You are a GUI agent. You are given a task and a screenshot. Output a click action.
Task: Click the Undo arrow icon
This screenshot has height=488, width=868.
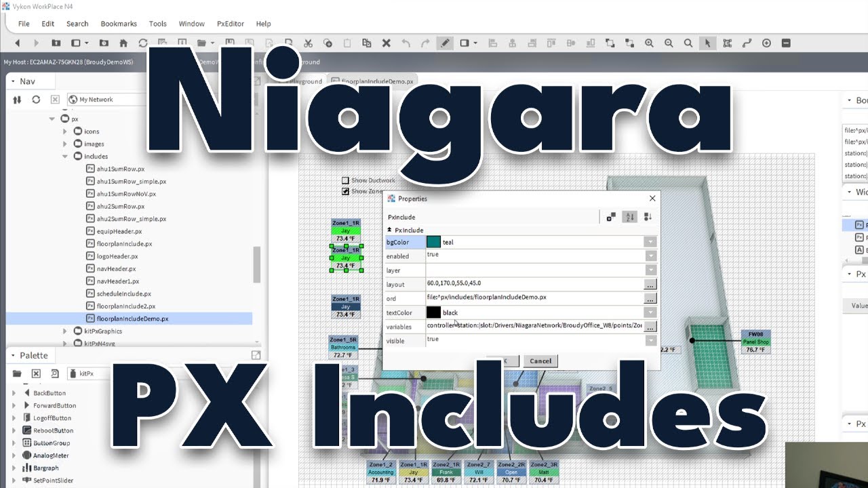click(x=406, y=43)
